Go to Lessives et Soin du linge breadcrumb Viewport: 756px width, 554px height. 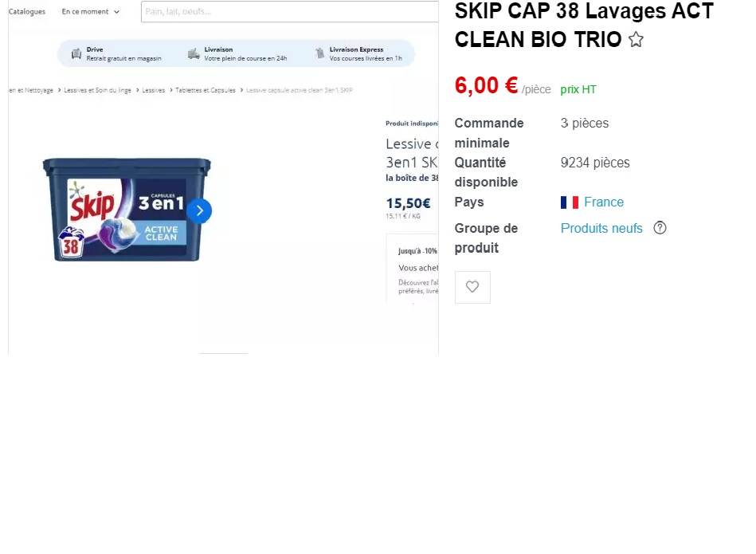coord(97,90)
